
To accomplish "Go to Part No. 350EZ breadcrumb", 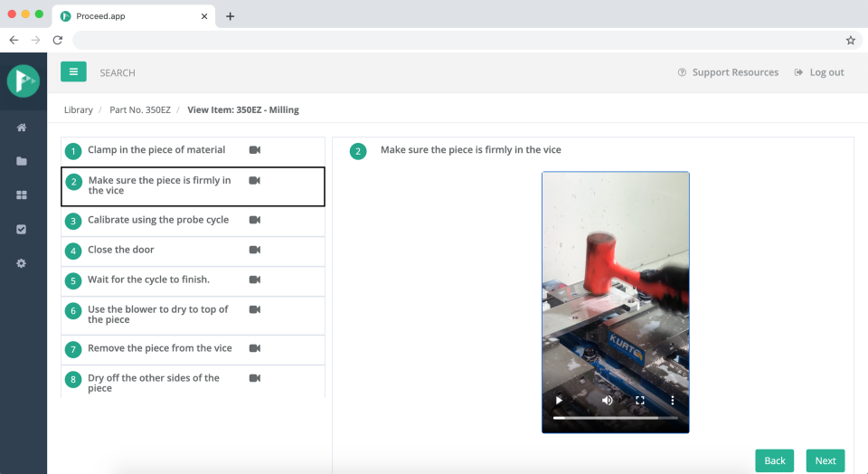I will click(140, 109).
